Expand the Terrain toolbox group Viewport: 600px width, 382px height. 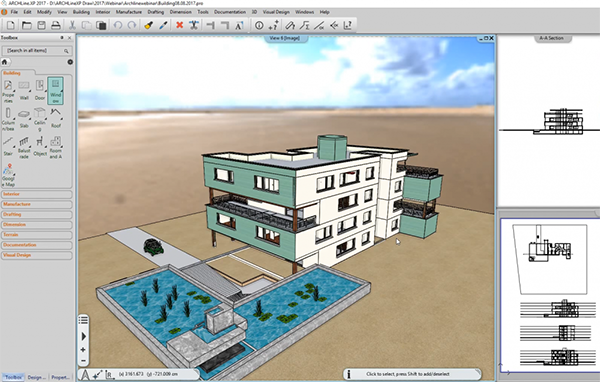pos(37,235)
